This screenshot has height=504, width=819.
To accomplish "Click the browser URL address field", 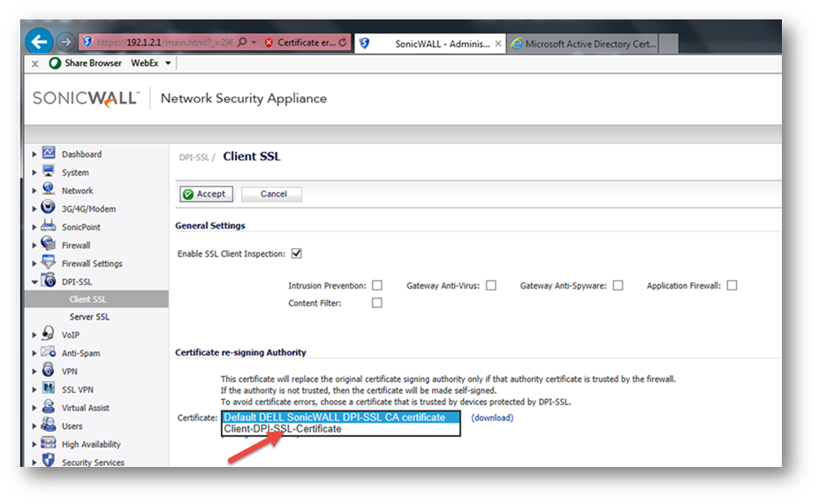I will pos(164,42).
